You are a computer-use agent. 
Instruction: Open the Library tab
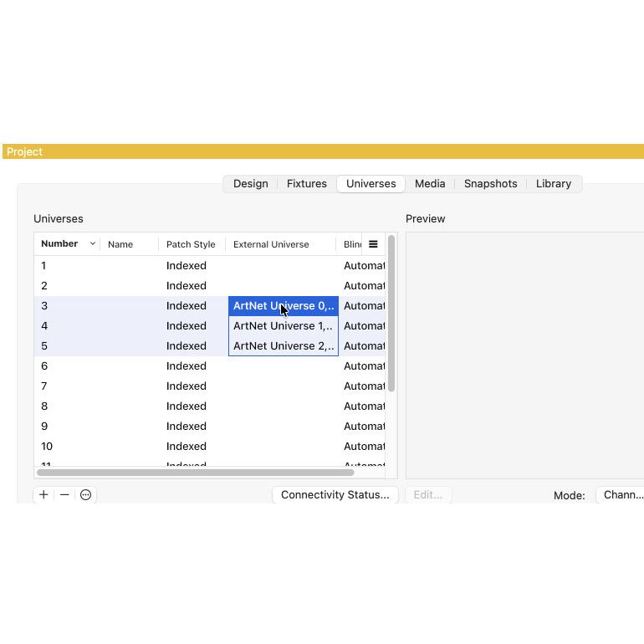click(x=553, y=184)
